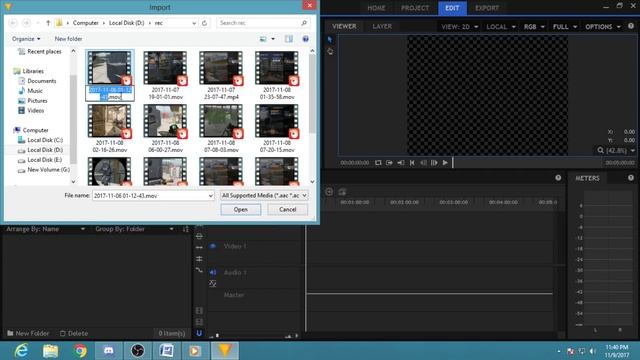
Task: Open All Supported Media file type dropdown
Action: tap(264, 196)
